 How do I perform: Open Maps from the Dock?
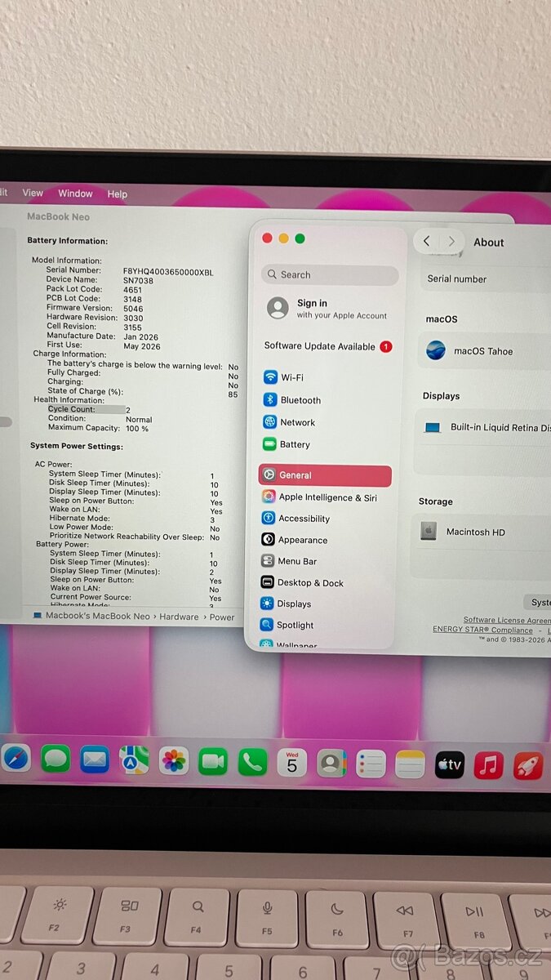pos(135,760)
